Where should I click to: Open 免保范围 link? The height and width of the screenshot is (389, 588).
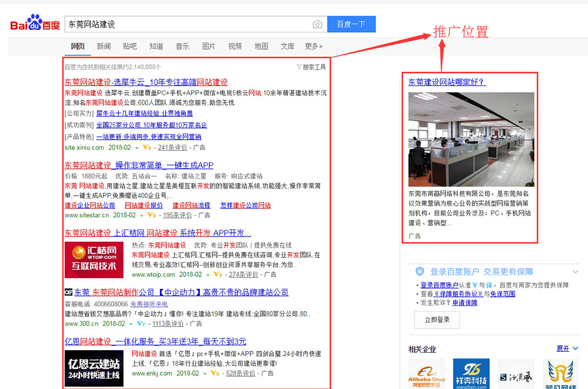pyautogui.click(x=503, y=294)
